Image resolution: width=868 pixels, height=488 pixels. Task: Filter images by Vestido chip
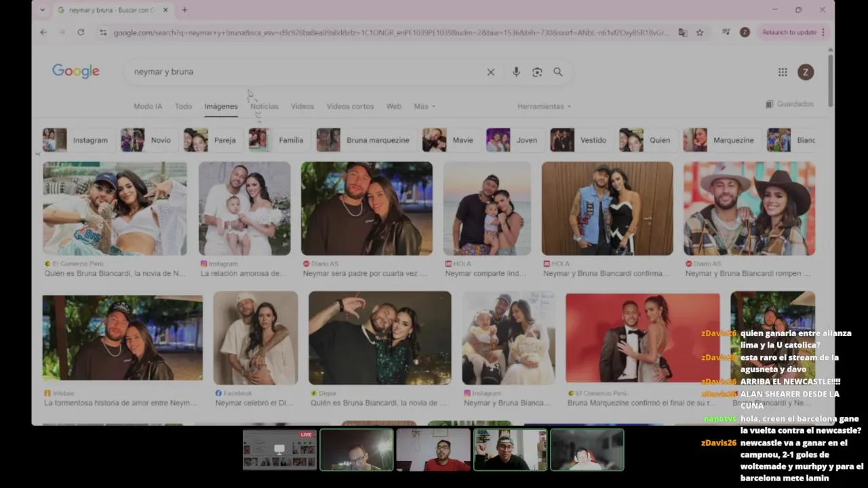pos(580,140)
